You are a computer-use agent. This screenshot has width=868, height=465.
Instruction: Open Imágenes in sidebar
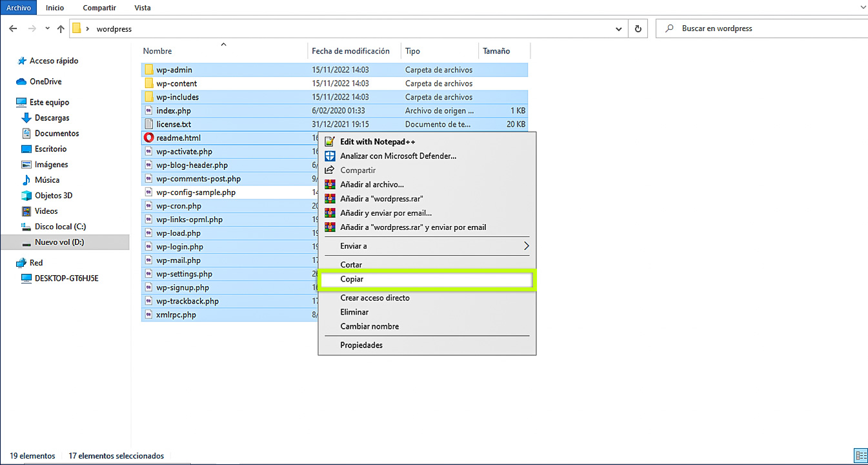click(x=51, y=164)
